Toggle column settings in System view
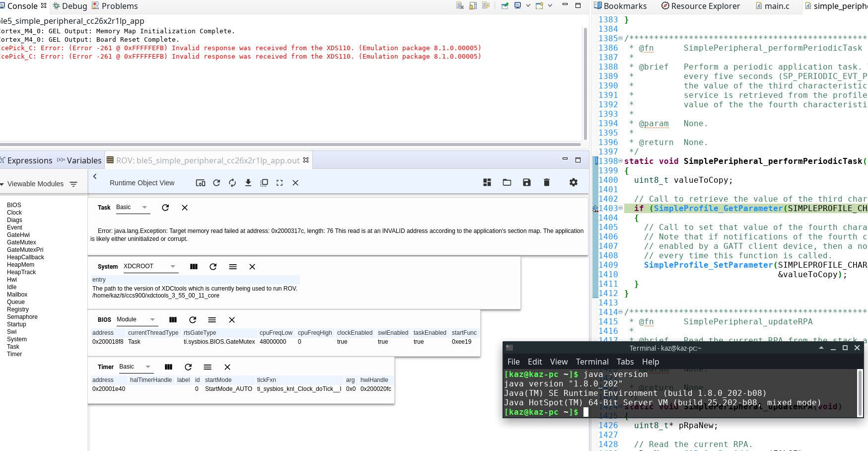 [x=194, y=267]
